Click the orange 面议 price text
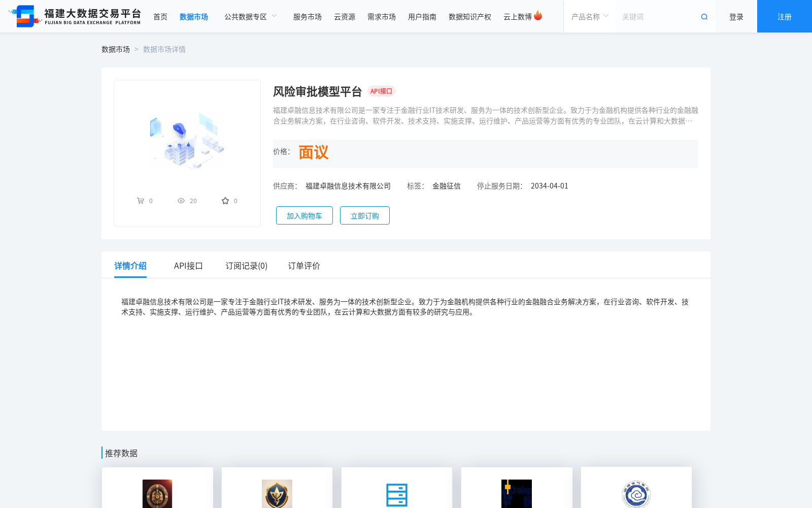Screen dimensions: 812x508 coord(314,152)
